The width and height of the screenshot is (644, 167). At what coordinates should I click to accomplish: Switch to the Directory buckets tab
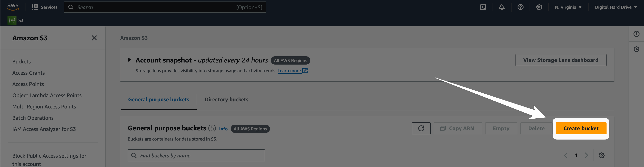click(x=226, y=100)
